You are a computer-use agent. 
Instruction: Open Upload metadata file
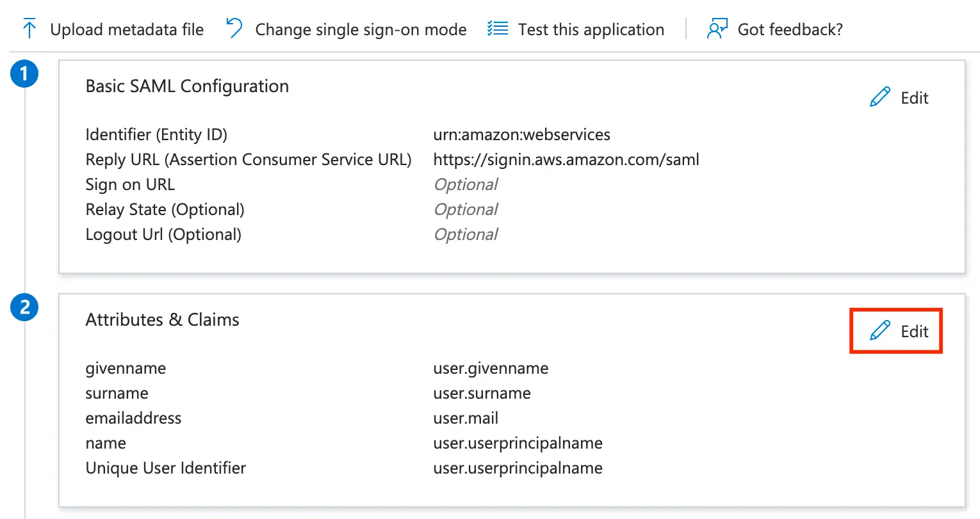pos(127,29)
